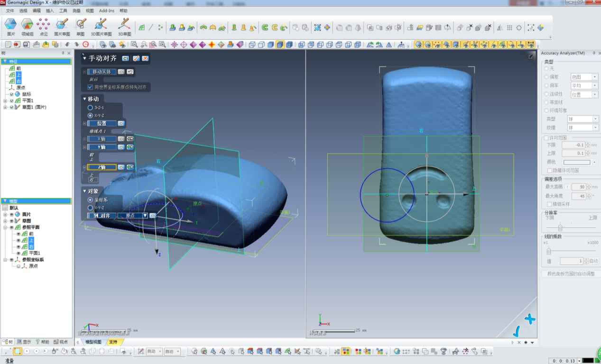Click the flip direction icon beside Z轴
The width and height of the screenshot is (601, 364).
coord(130,167)
